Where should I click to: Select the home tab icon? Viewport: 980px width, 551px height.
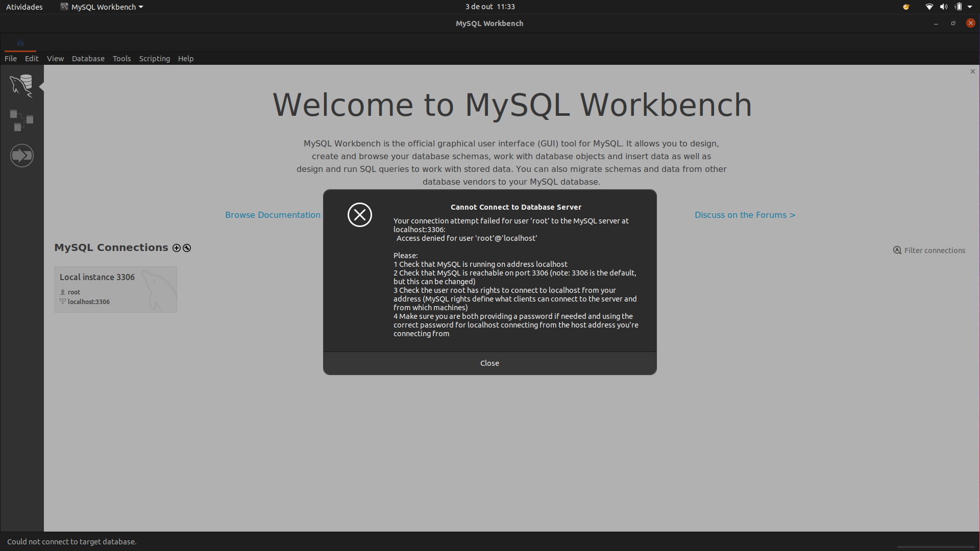pyautogui.click(x=20, y=43)
